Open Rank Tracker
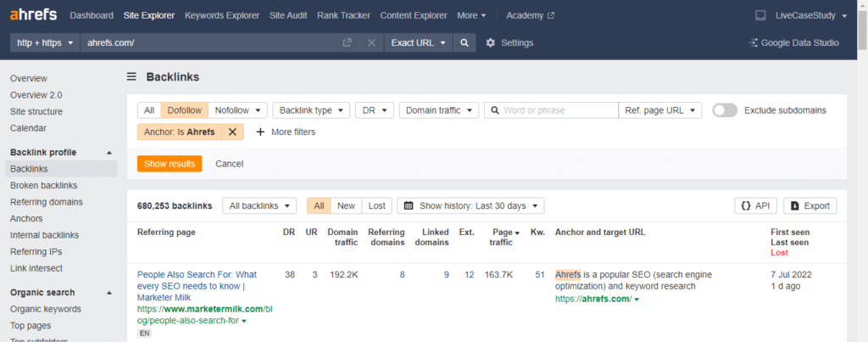 tap(344, 15)
